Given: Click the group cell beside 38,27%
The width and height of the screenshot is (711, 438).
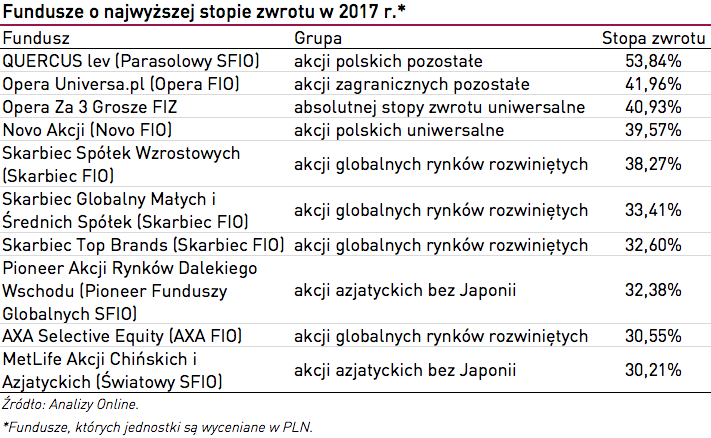Looking at the screenshot, I should click(x=441, y=165).
